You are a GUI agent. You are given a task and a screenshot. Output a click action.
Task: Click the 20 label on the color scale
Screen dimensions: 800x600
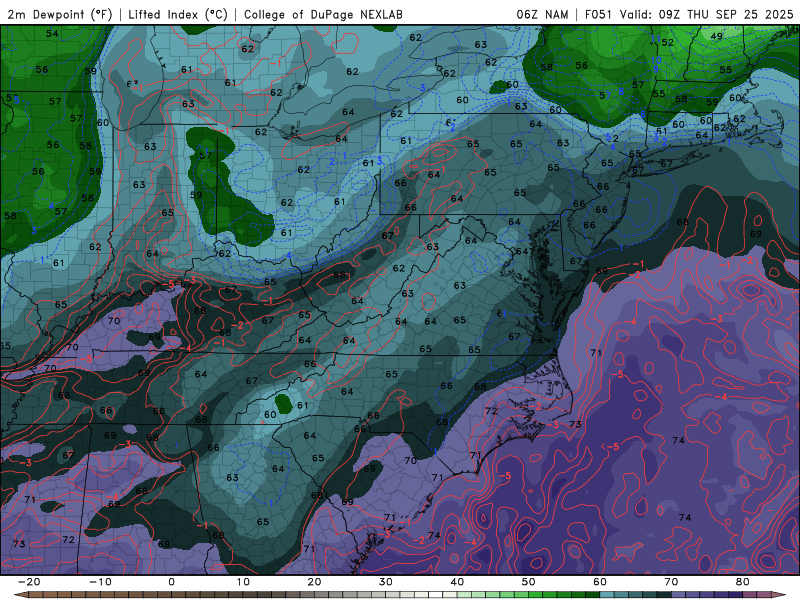click(314, 582)
